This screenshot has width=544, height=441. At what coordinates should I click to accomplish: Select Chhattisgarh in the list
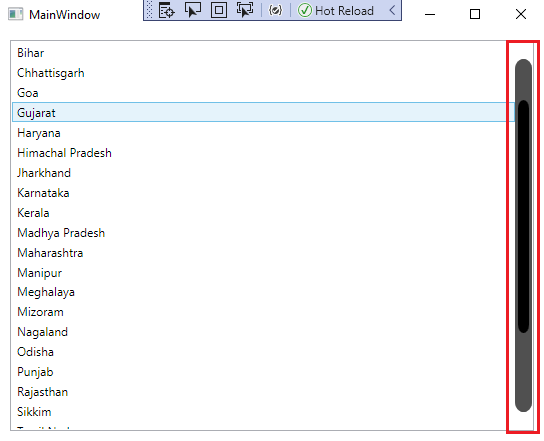click(263, 73)
